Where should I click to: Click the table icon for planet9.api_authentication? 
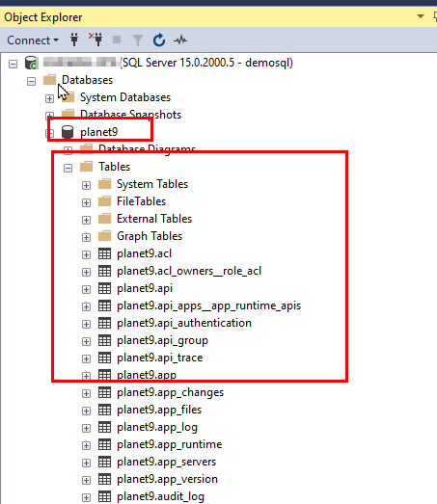click(x=104, y=323)
